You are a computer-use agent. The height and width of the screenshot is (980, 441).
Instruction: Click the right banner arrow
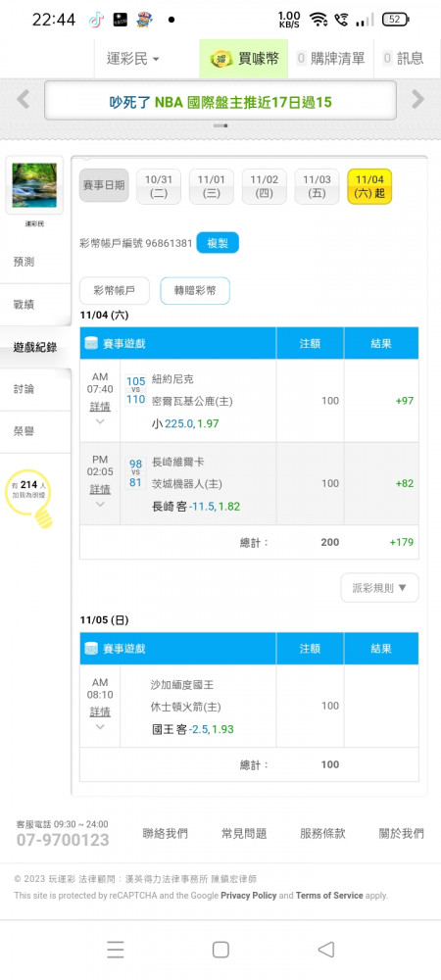tap(417, 99)
